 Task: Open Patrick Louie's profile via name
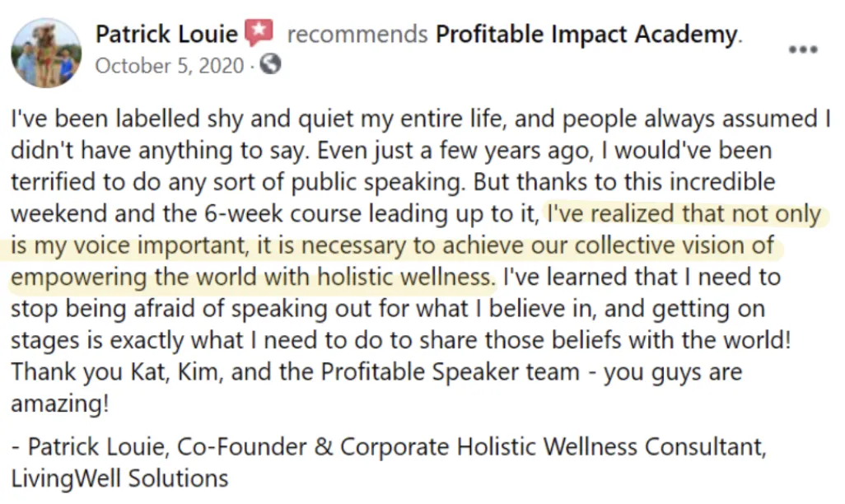[x=166, y=34]
